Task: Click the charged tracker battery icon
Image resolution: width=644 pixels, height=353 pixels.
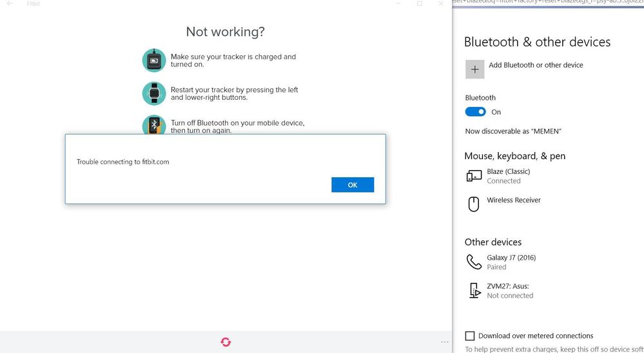Action: click(154, 61)
